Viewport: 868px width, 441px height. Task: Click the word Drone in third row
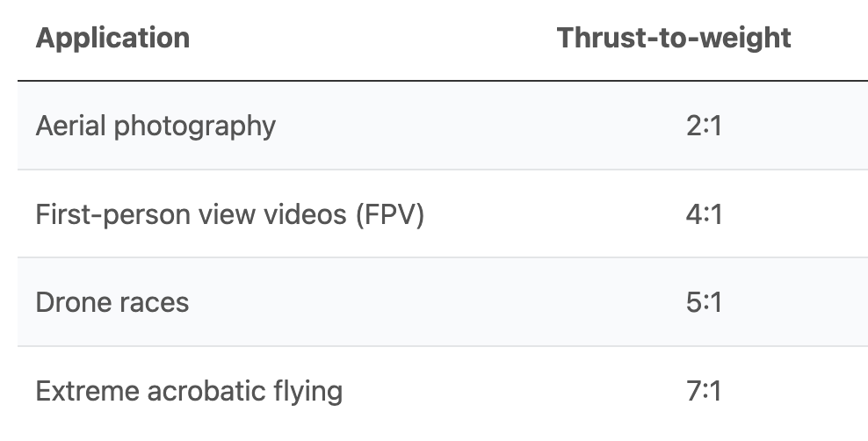70,303
